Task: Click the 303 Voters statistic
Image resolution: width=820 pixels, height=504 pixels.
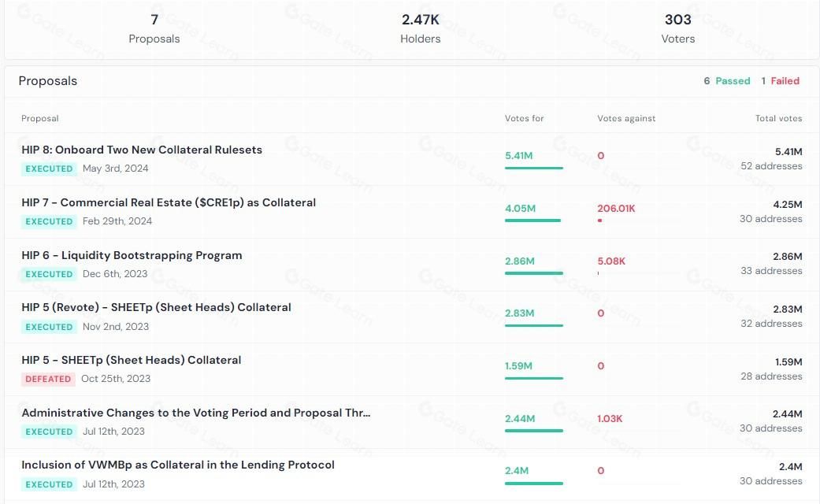Action: point(677,28)
